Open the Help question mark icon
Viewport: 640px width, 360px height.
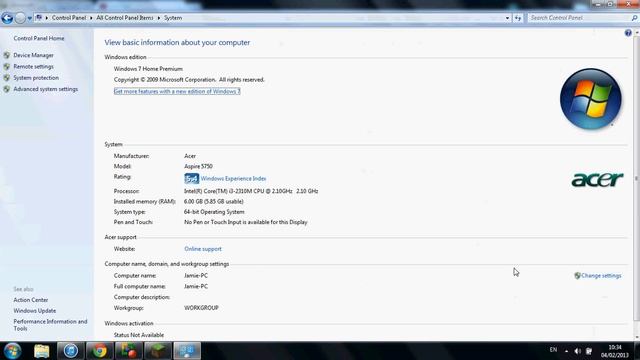pos(628,33)
